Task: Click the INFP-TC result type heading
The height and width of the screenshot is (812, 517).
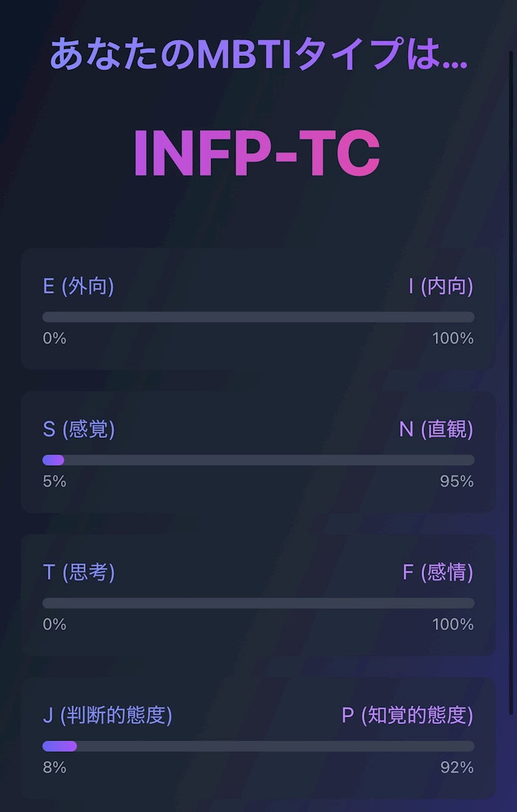Action: coord(257,154)
